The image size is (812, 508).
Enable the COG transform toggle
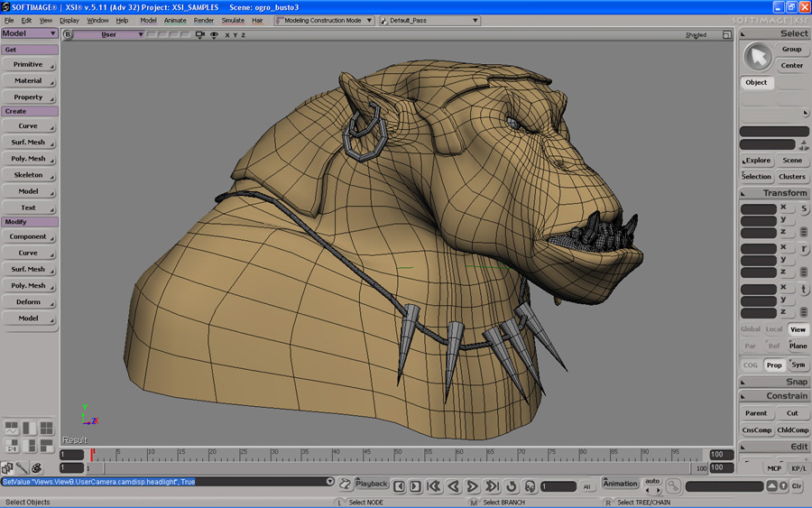tap(751, 365)
